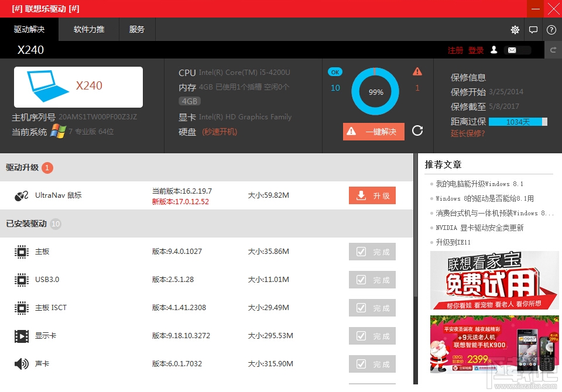Open article 消费台式机与一体机预装Windows 8

pos(495,213)
